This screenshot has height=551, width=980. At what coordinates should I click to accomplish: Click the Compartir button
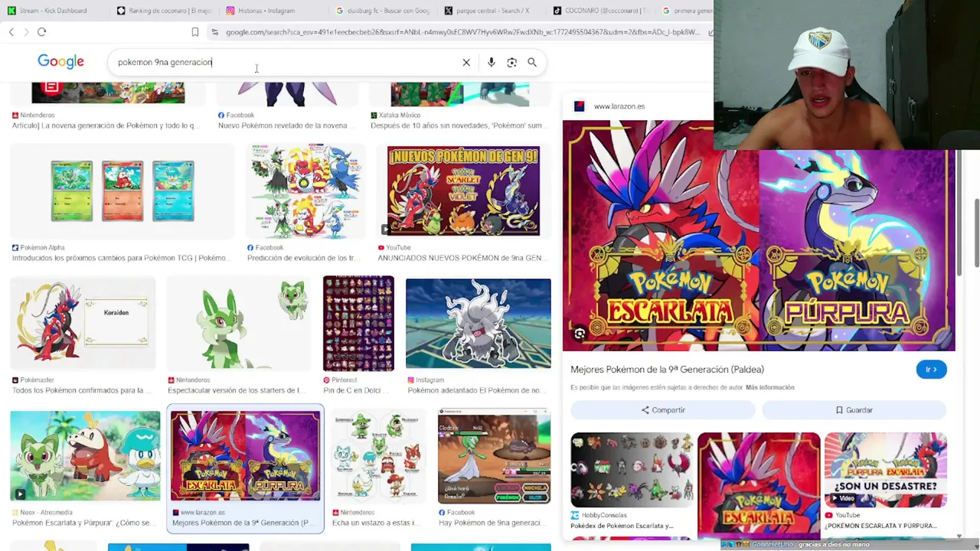[663, 410]
